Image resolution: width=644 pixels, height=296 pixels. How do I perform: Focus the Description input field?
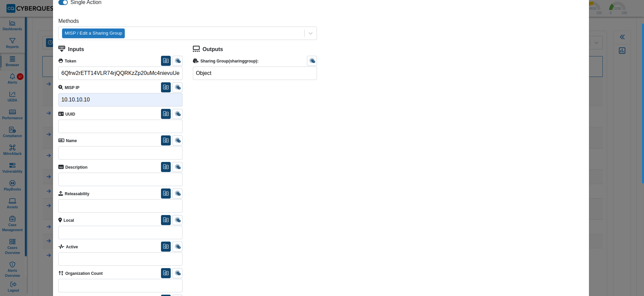point(120,179)
